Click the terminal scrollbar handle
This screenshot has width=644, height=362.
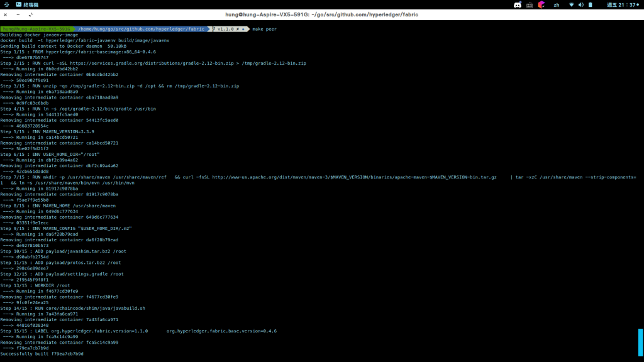click(x=640, y=342)
